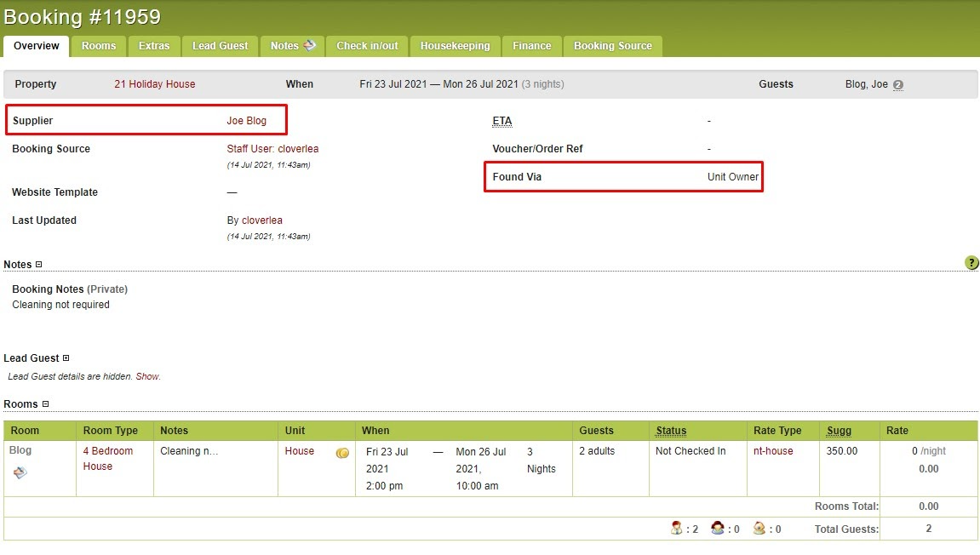Open the Finance tab
Viewport: 980px width, 555px height.
pyautogui.click(x=532, y=46)
